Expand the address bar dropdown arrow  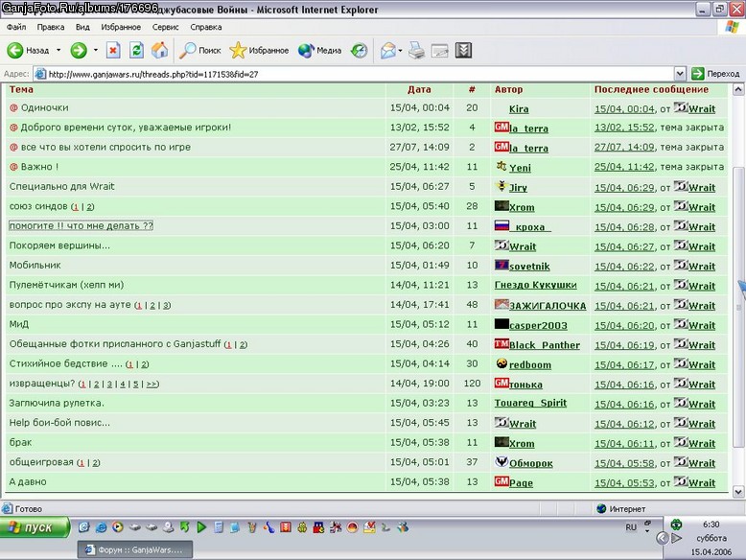[680, 74]
